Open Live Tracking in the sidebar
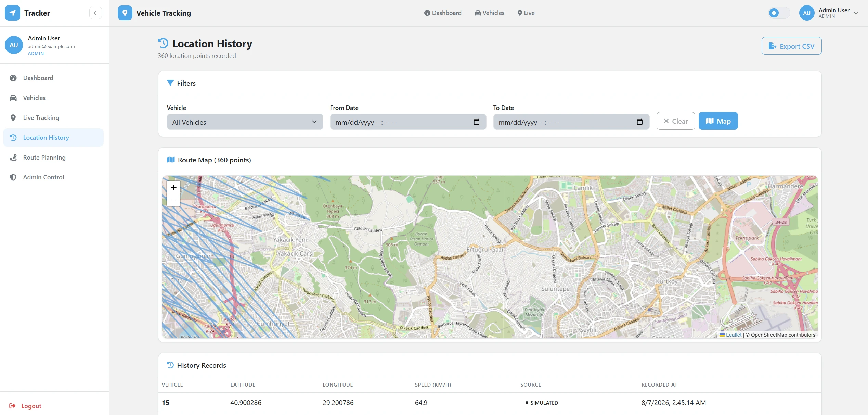The width and height of the screenshot is (868, 415). [x=53, y=118]
